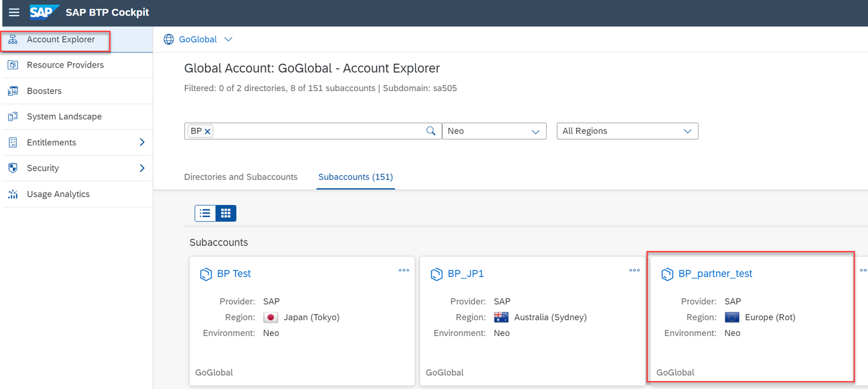
Task: Open the Neo environment dropdown
Action: (x=494, y=131)
